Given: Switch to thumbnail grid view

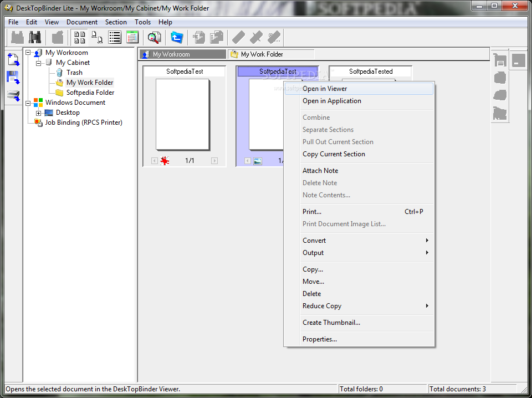Looking at the screenshot, I should [79, 37].
